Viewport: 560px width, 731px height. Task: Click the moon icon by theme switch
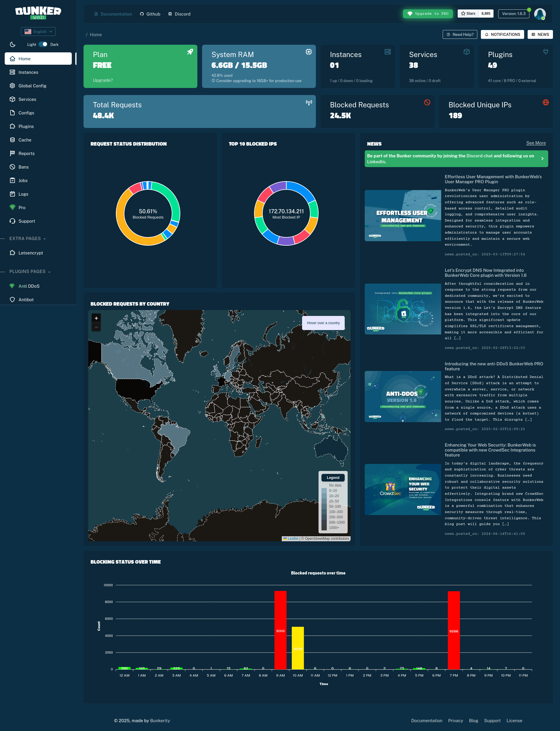[x=13, y=44]
